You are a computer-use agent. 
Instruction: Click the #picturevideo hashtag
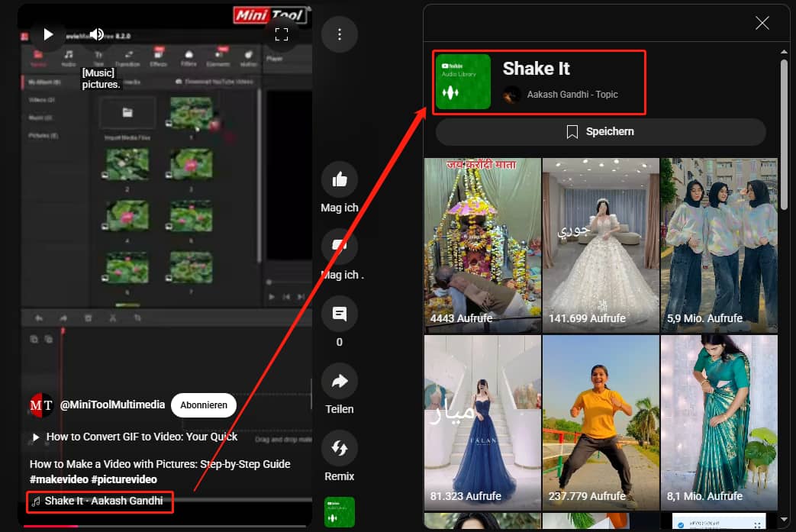pos(124,479)
